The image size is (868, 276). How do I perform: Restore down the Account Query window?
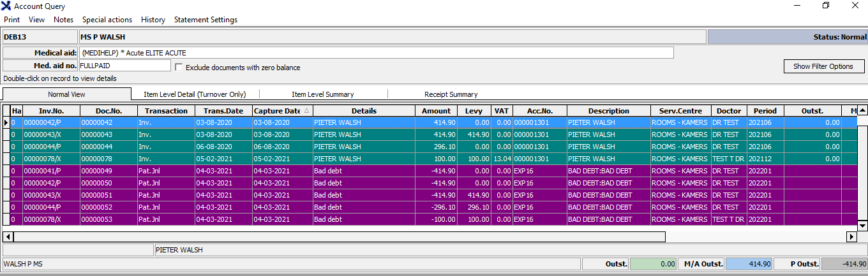click(825, 6)
